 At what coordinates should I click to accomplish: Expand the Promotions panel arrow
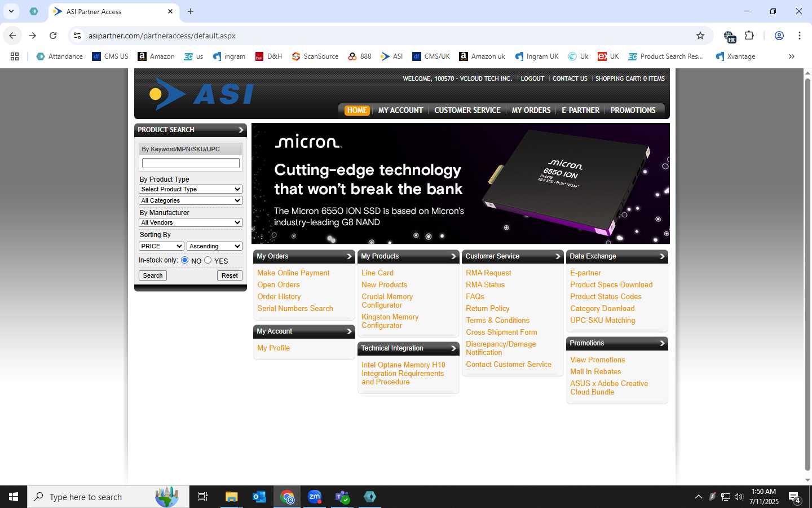662,343
